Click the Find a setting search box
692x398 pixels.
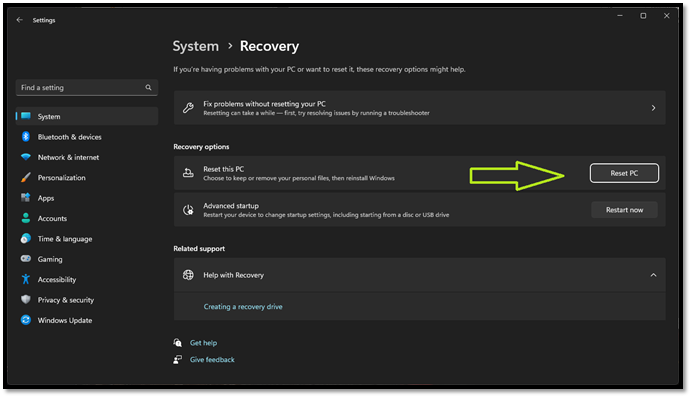pyautogui.click(x=87, y=87)
